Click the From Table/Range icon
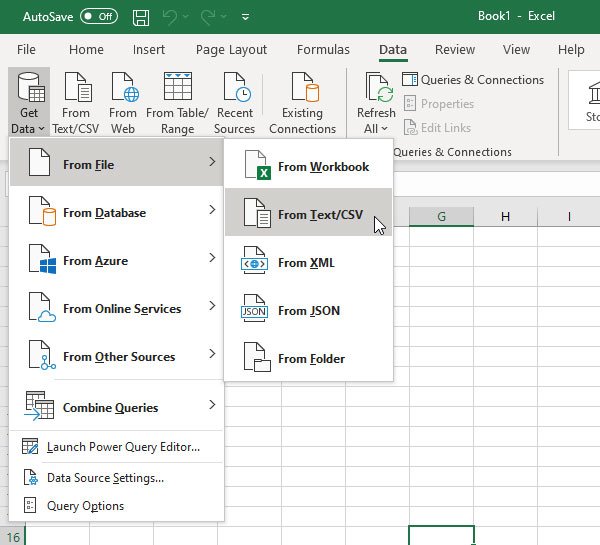Viewport: 600px width, 545px height. pos(177,103)
